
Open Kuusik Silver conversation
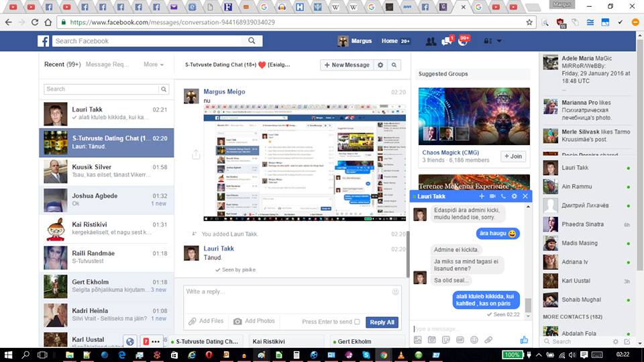107,171
